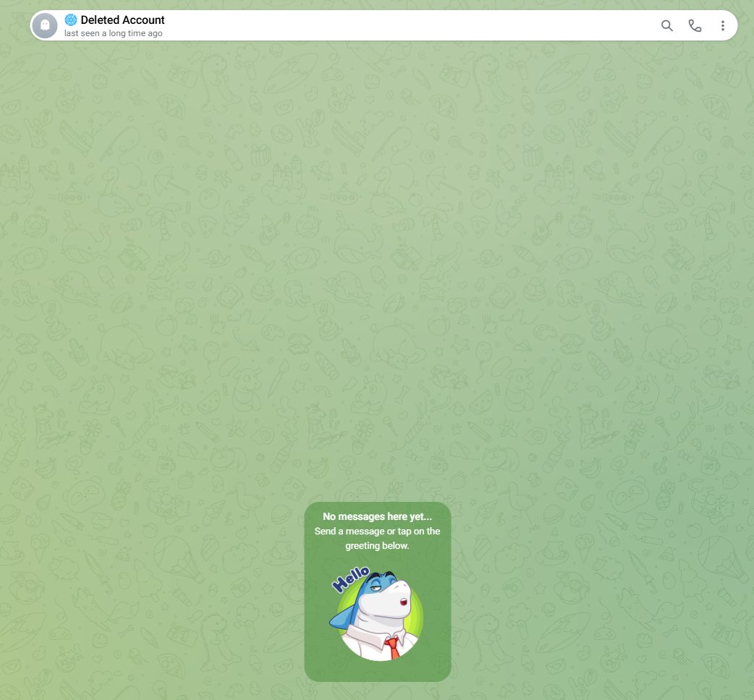This screenshot has width=754, height=700.
Task: Click the 'No messages here yet...' text
Action: tap(378, 516)
